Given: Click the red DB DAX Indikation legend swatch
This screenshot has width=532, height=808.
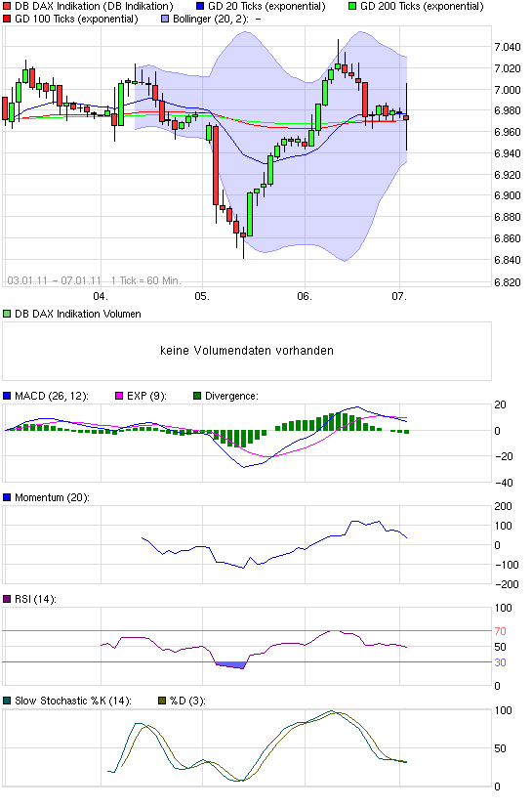Looking at the screenshot, I should click(x=7, y=7).
